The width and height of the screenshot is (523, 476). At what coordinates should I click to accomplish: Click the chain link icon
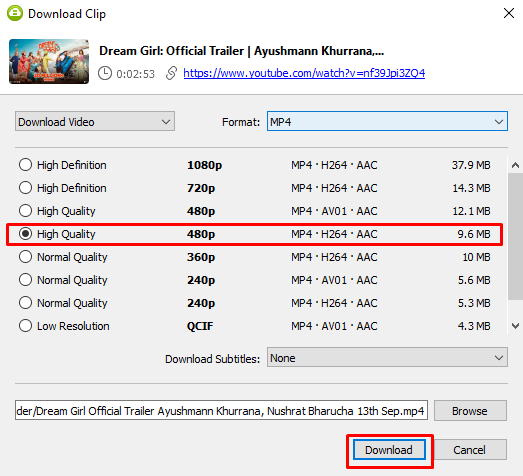click(x=171, y=73)
